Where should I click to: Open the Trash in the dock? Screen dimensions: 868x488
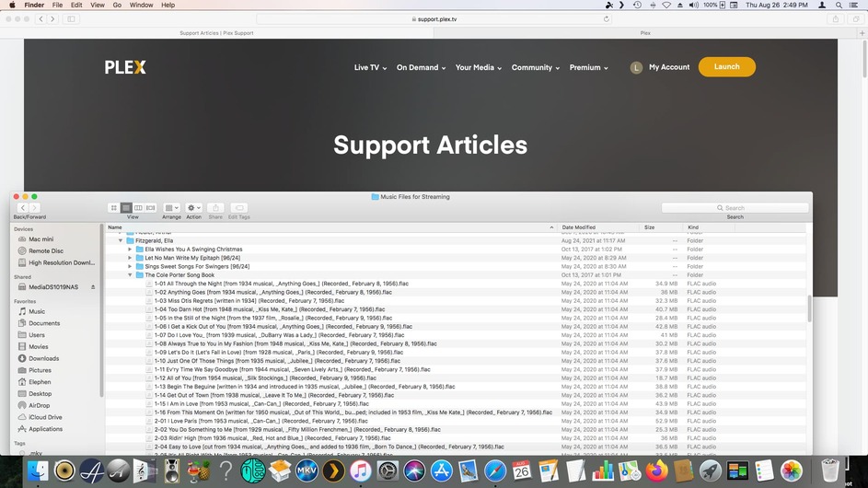(830, 471)
